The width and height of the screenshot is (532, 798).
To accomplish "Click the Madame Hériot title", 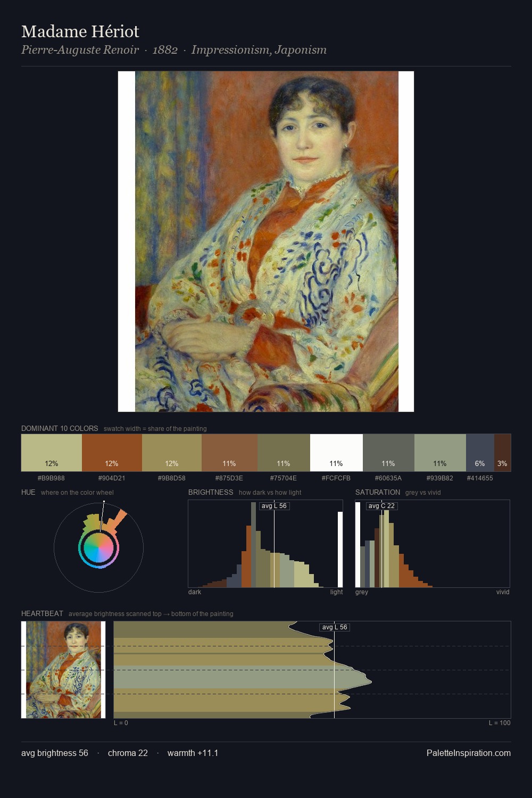I will [x=80, y=31].
